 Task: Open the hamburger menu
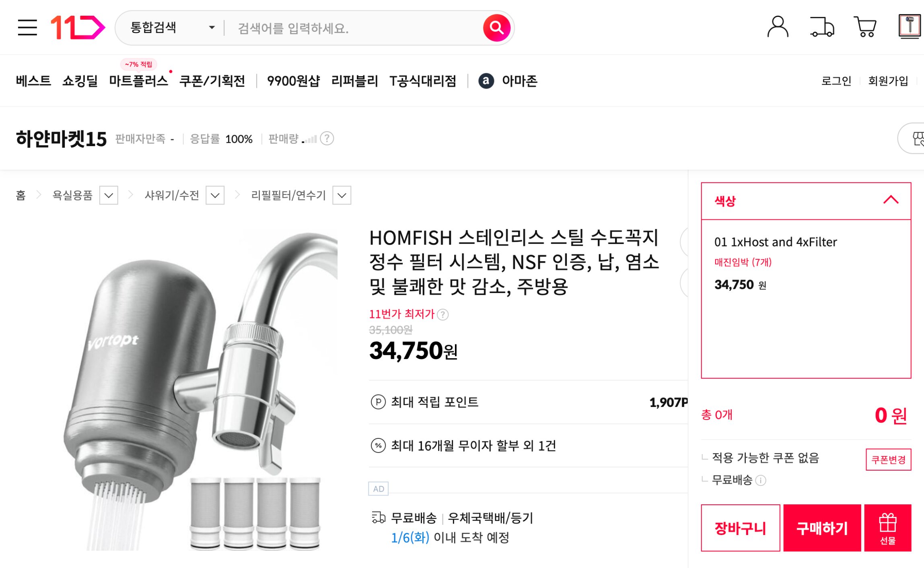[x=28, y=27]
